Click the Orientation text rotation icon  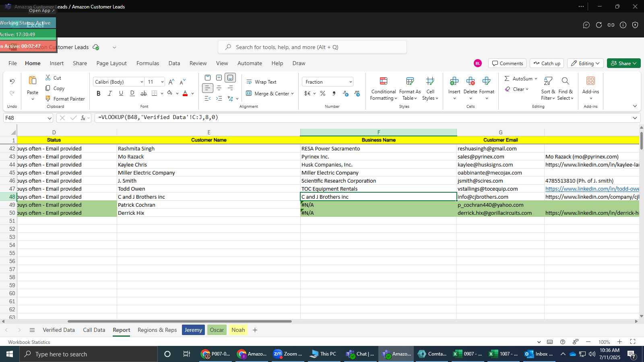coord(230,99)
